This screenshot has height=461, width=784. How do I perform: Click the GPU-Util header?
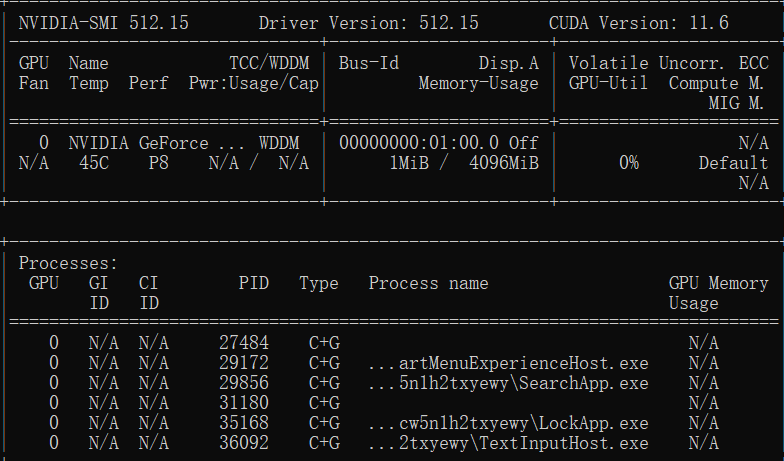[608, 83]
